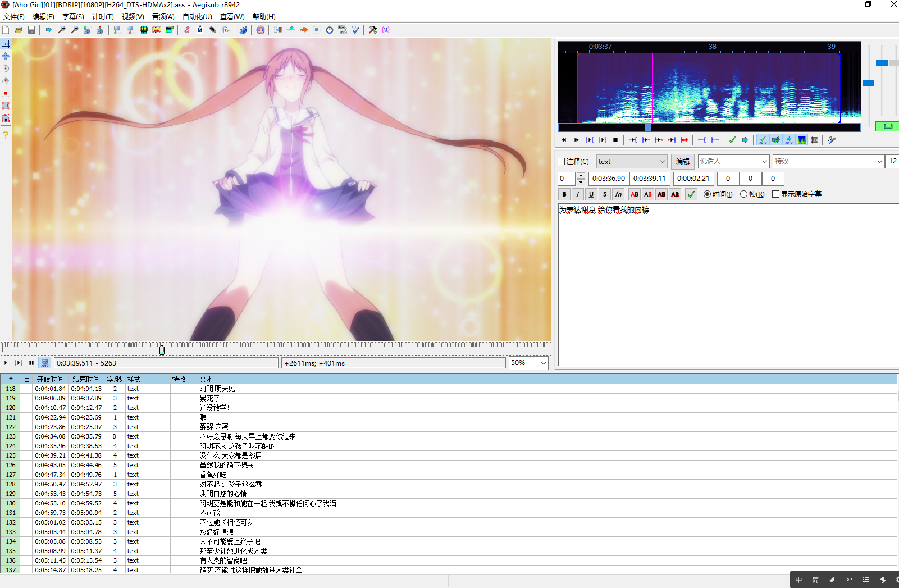Open the 计时 menu

(103, 17)
